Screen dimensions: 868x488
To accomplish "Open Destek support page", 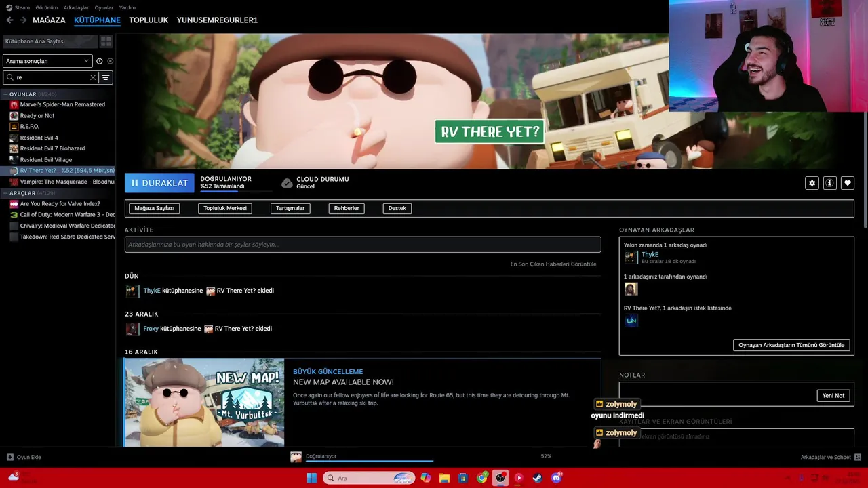I will (x=397, y=208).
